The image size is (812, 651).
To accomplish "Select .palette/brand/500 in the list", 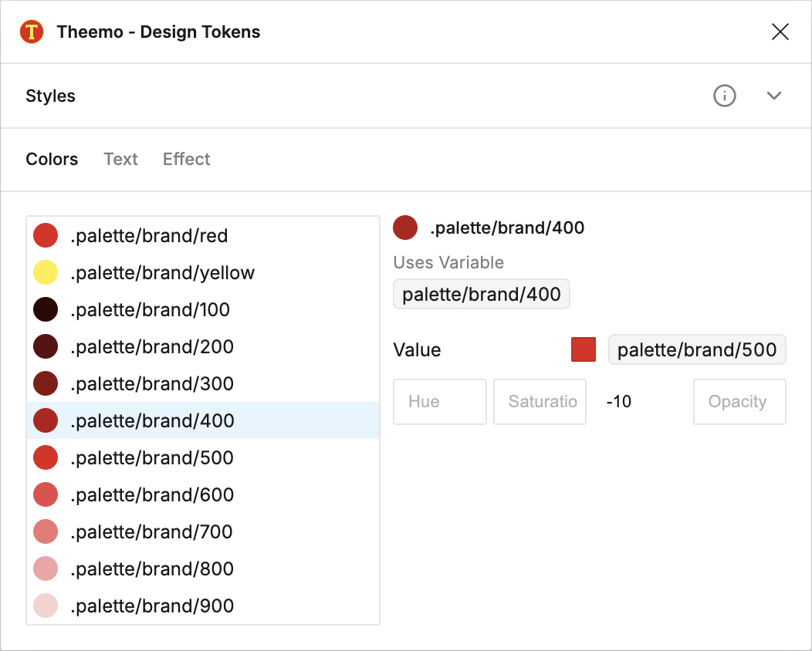I will pyautogui.click(x=152, y=458).
